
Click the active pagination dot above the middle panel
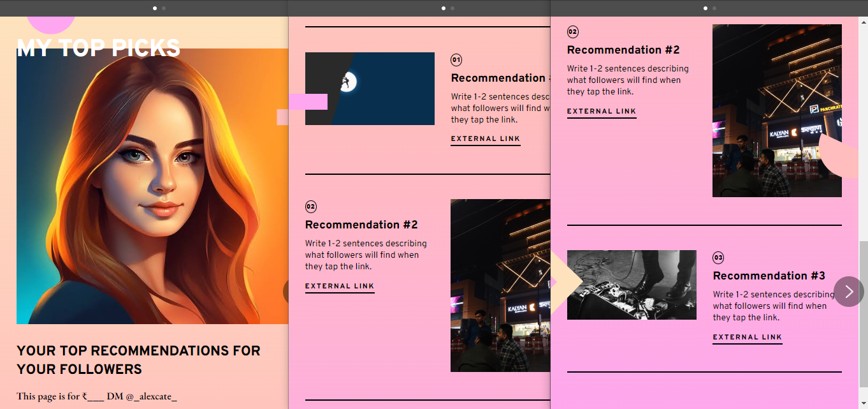pyautogui.click(x=444, y=8)
